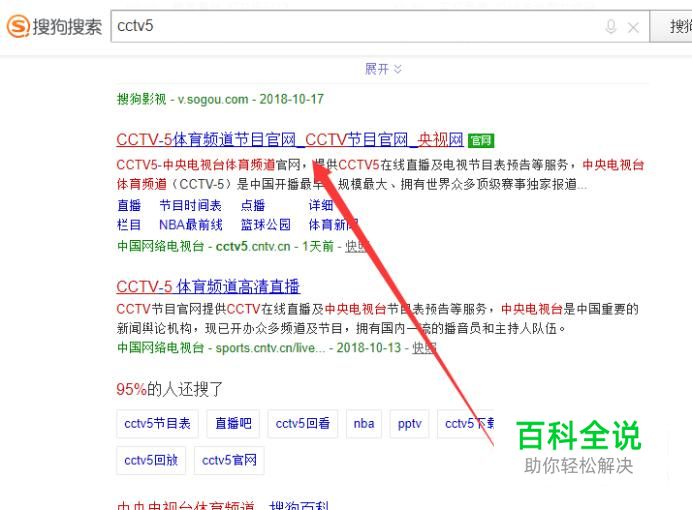Image resolution: width=692 pixels, height=510 pixels.
Task: Open the 栏目 sublink
Action: (x=129, y=225)
